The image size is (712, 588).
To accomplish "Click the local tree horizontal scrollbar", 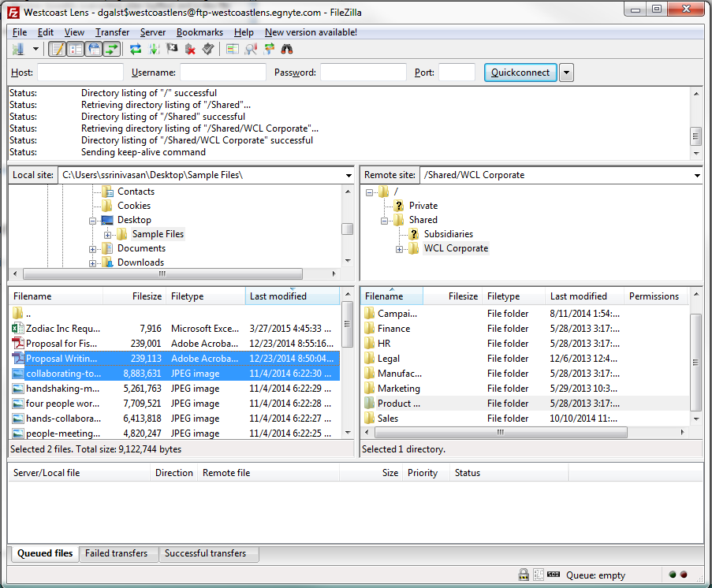I will pos(162,274).
